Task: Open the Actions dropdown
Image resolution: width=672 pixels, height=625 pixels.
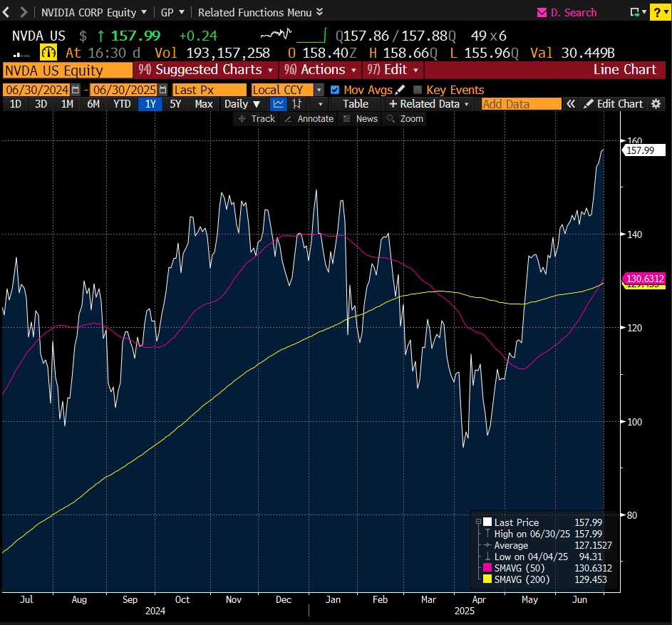Action: tap(320, 69)
